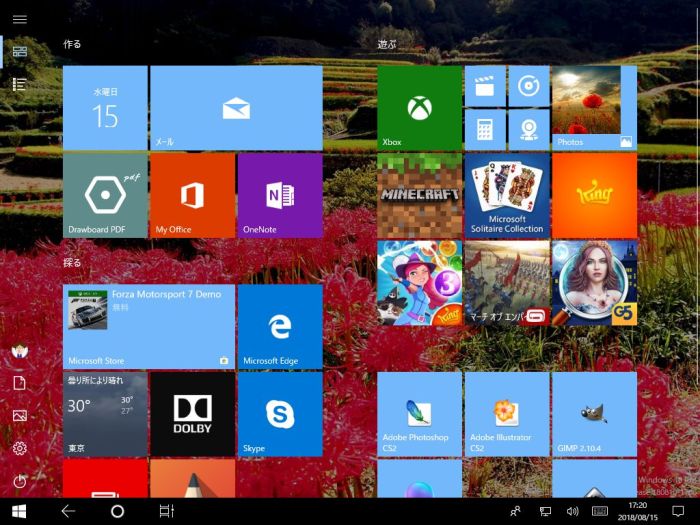Open the Movies & TV clapperboard tile
The width and height of the screenshot is (700, 525).
[485, 87]
